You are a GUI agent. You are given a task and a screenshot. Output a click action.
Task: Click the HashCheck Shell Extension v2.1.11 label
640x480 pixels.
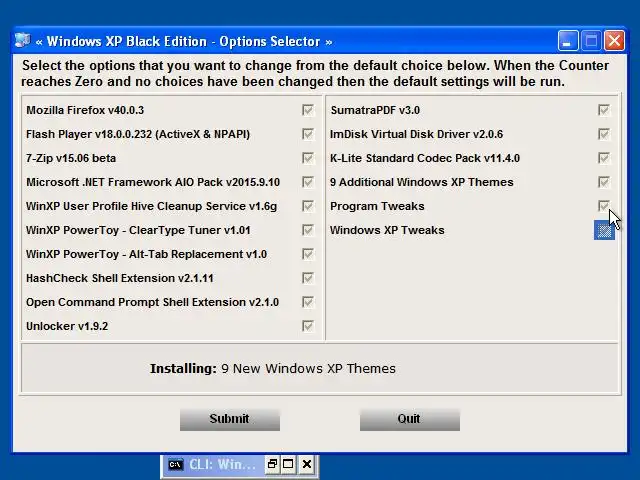[120, 278]
